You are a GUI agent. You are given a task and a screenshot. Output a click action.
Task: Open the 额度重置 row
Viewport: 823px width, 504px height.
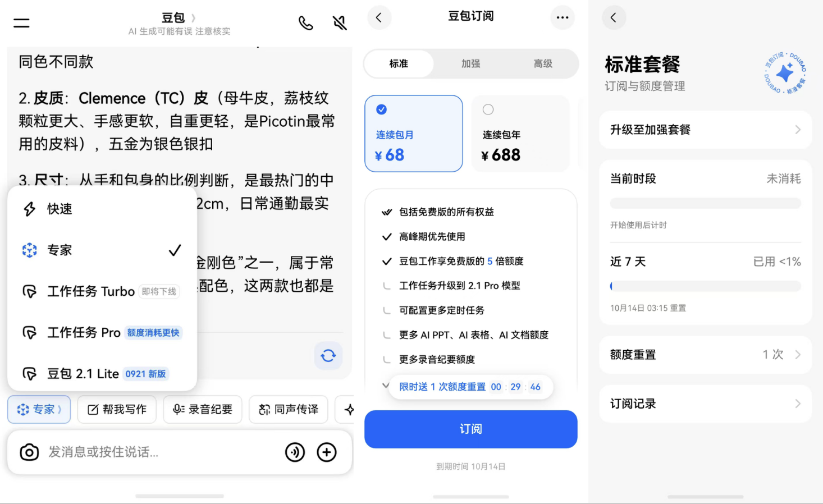706,355
